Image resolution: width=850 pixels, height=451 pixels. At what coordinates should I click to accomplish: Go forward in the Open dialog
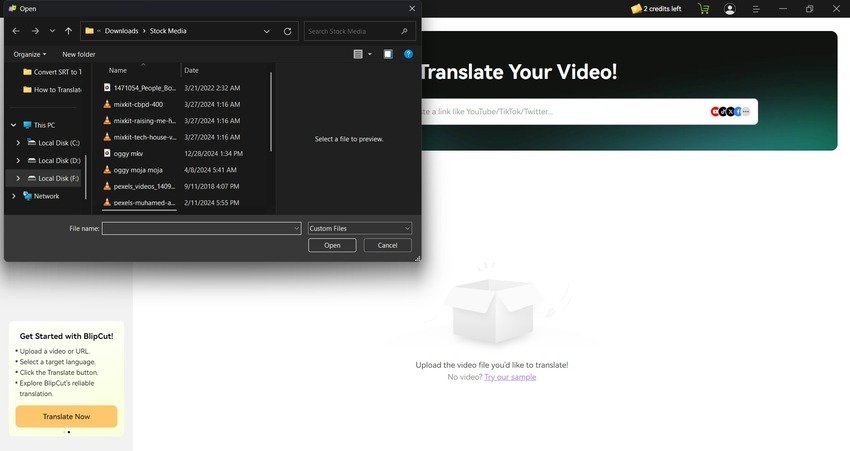(35, 31)
